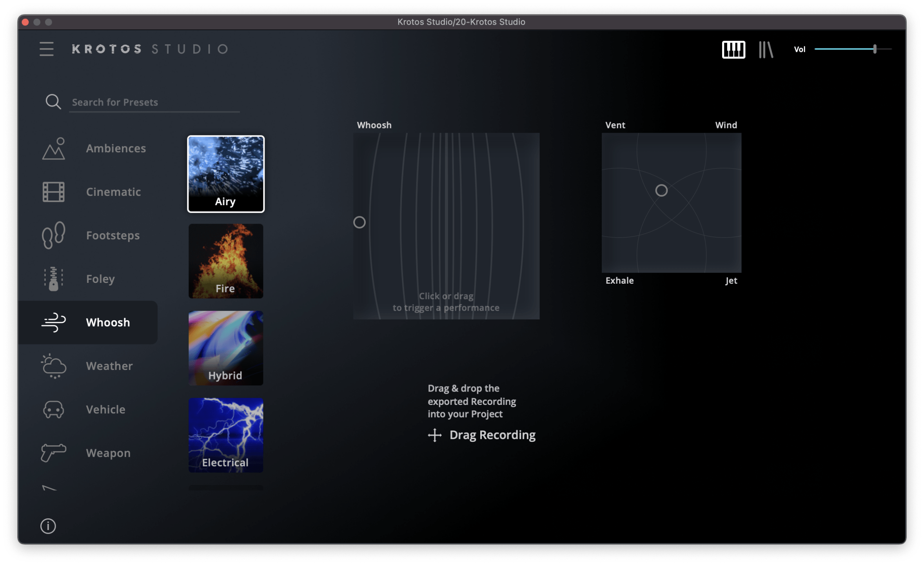Image resolution: width=924 pixels, height=565 pixels.
Task: Click the search magnifier icon
Action: tap(53, 102)
